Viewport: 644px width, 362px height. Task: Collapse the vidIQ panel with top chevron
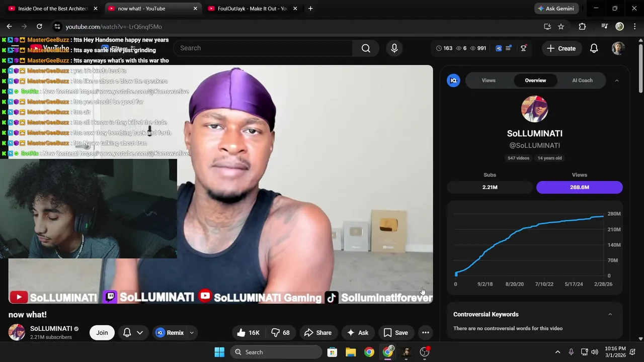[617, 80]
